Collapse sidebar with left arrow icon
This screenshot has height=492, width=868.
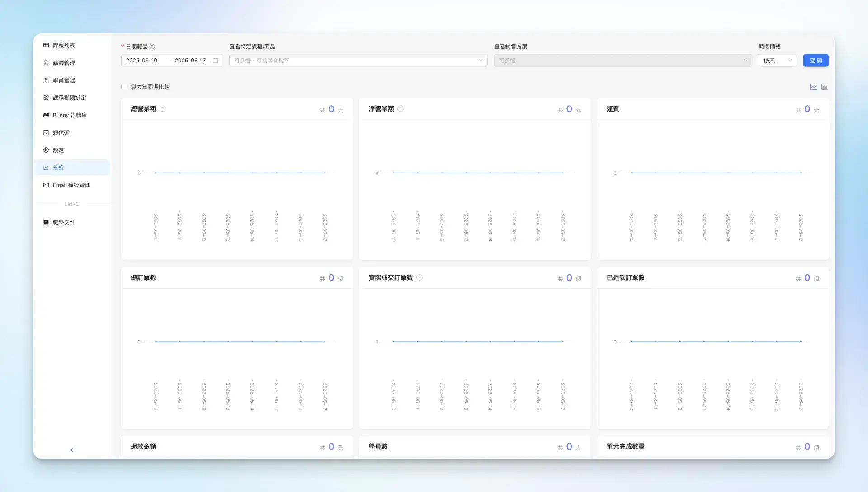point(72,450)
